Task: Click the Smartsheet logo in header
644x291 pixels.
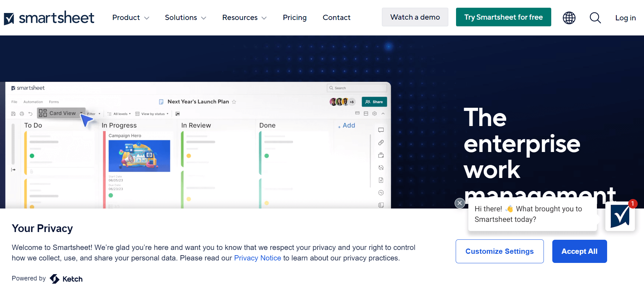Action: click(49, 18)
